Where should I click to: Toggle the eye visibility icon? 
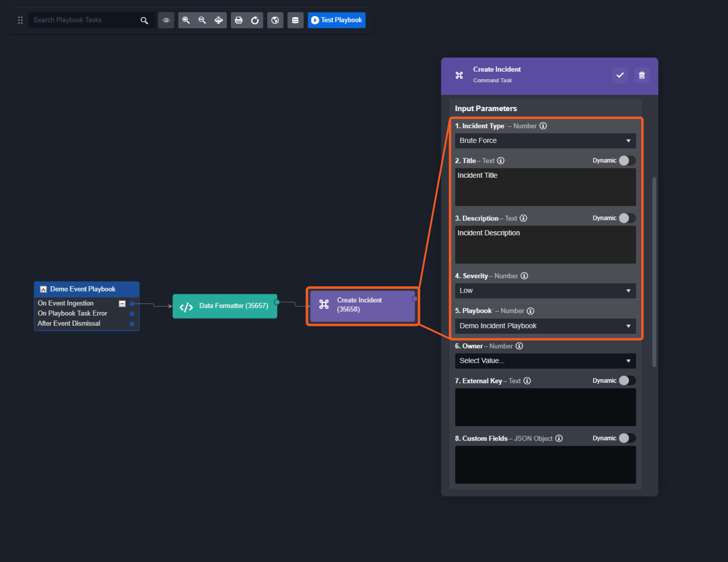[x=166, y=20]
